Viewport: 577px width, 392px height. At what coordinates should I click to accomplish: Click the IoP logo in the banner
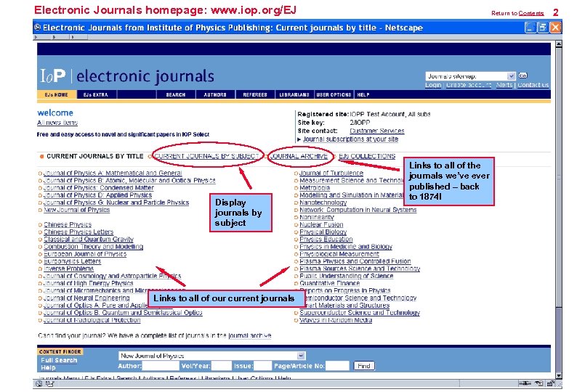[53, 75]
